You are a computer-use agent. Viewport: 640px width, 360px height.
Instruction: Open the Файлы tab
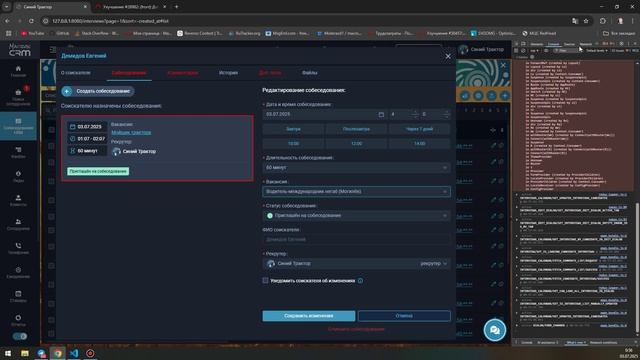pos(310,73)
